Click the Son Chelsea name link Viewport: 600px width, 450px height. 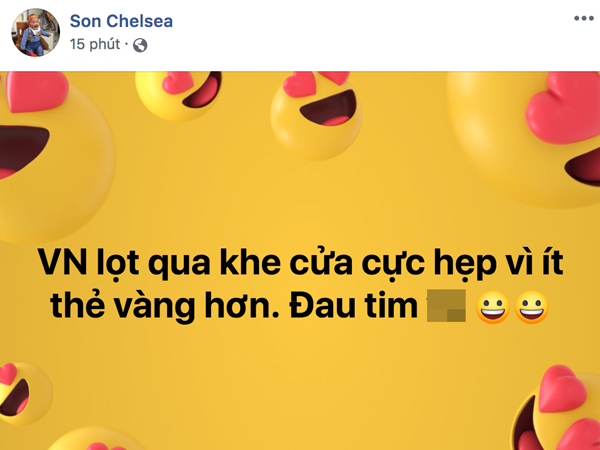[121, 21]
